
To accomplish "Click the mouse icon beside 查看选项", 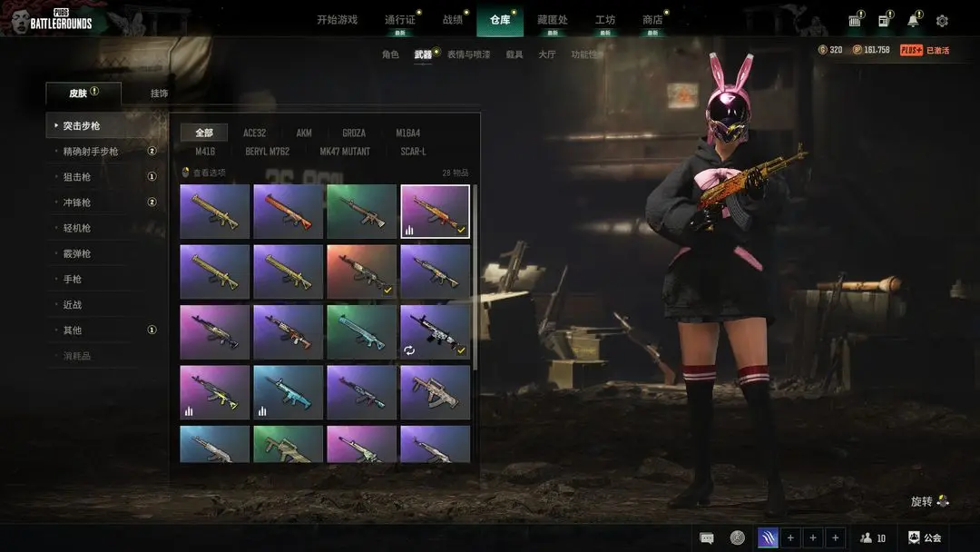I will pyautogui.click(x=186, y=172).
